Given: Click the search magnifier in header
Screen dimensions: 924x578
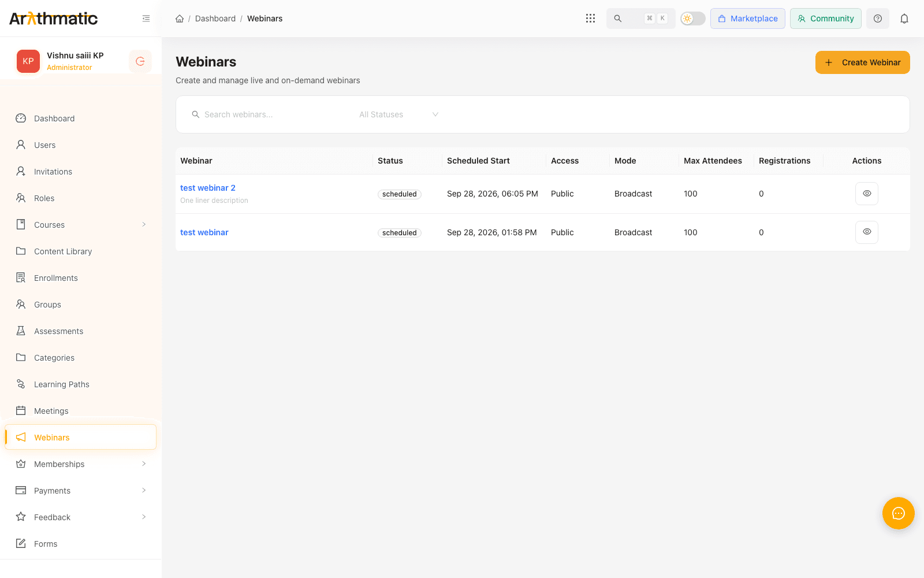Looking at the screenshot, I should point(618,18).
